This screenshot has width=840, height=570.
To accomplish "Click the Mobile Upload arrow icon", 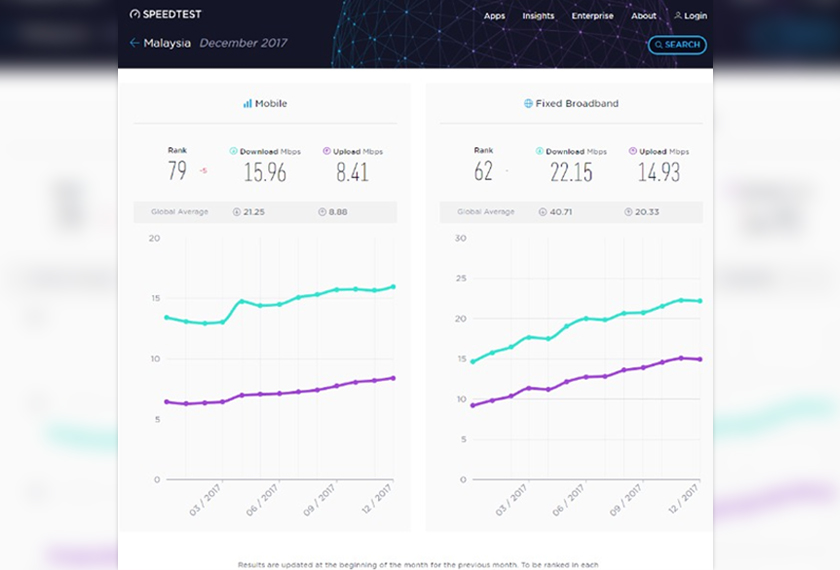I will coord(327,151).
